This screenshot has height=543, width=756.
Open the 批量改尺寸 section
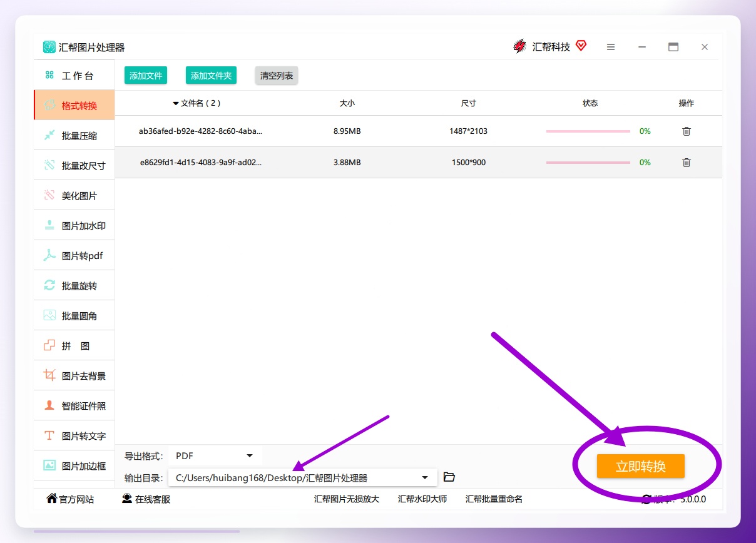tap(74, 165)
